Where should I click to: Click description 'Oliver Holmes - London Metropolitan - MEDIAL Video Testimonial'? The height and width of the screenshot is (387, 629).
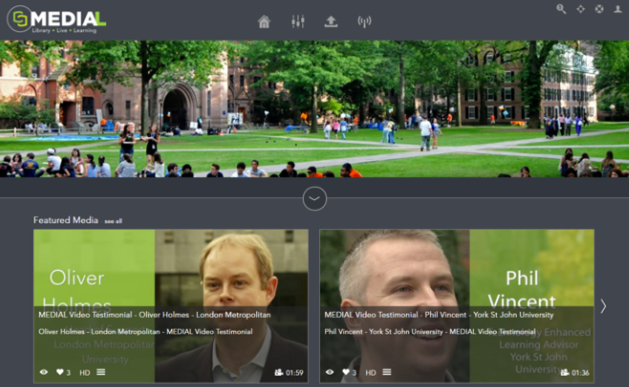point(145,332)
